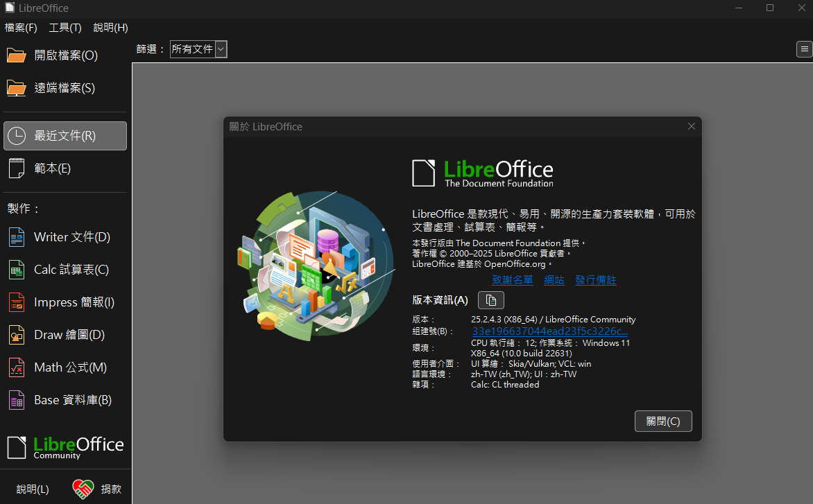Minimize the LibreOffice window
813x504 pixels.
click(739, 8)
